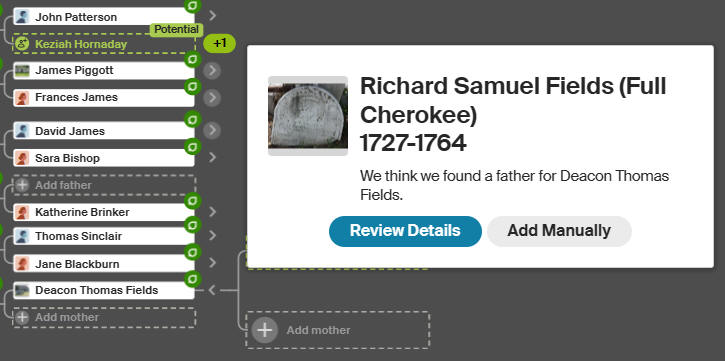Expand ancestors of James Piggott
The width and height of the screenshot is (725, 361).
point(212,71)
